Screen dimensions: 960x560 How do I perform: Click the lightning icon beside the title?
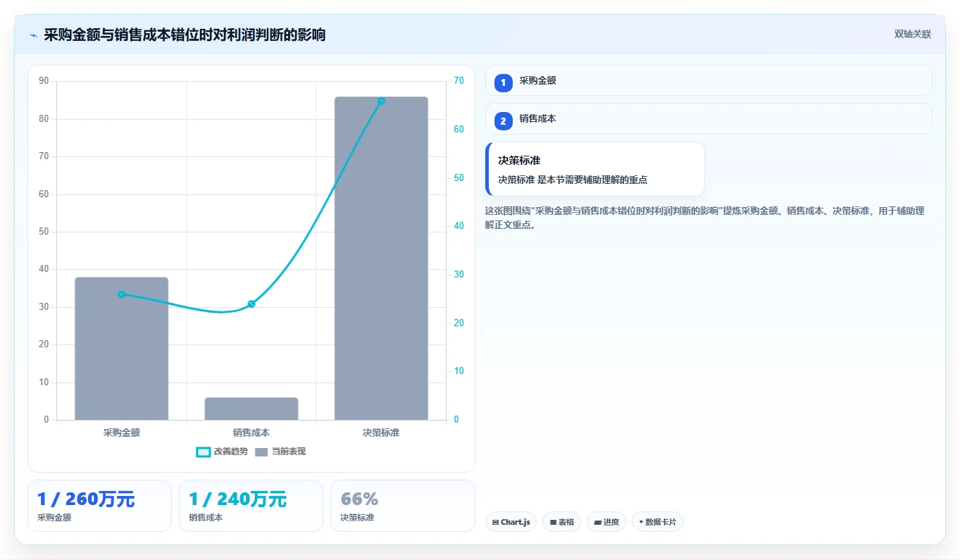click(33, 35)
